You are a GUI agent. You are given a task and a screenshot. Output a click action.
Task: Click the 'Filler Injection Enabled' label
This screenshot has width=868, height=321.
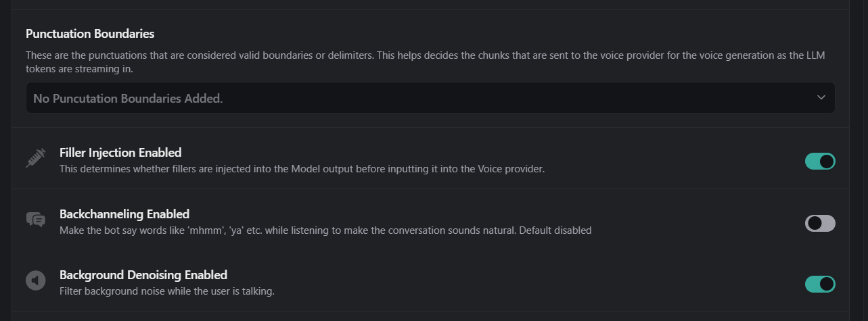click(x=120, y=153)
